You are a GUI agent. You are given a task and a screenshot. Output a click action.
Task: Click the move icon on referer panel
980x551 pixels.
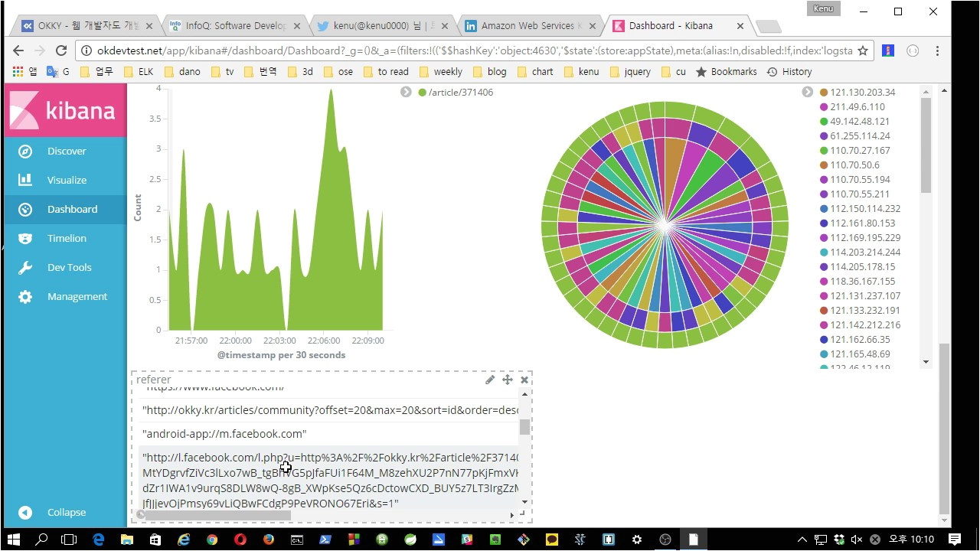(507, 380)
